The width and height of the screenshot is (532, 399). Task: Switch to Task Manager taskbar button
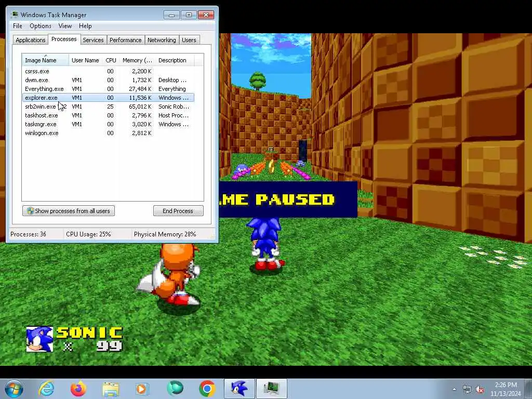[271, 389]
